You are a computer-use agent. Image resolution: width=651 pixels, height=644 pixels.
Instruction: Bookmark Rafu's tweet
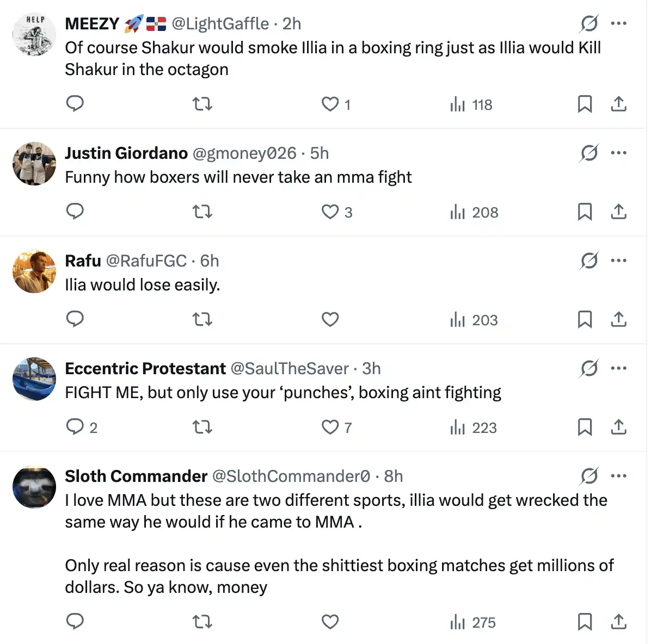click(585, 319)
